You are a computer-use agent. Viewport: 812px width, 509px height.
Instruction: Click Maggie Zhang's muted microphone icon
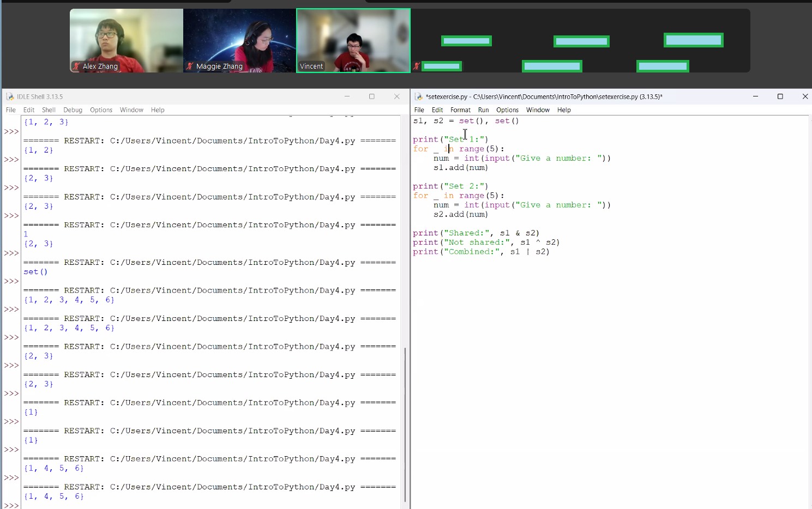coord(190,66)
